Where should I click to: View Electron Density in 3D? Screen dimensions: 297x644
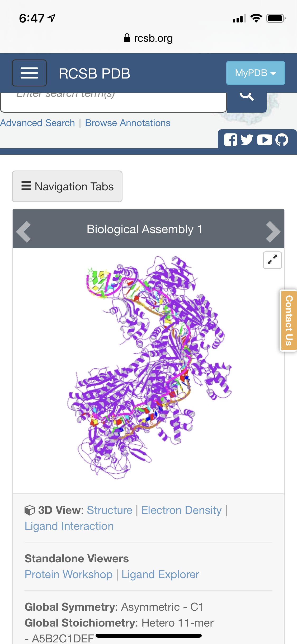point(181,510)
